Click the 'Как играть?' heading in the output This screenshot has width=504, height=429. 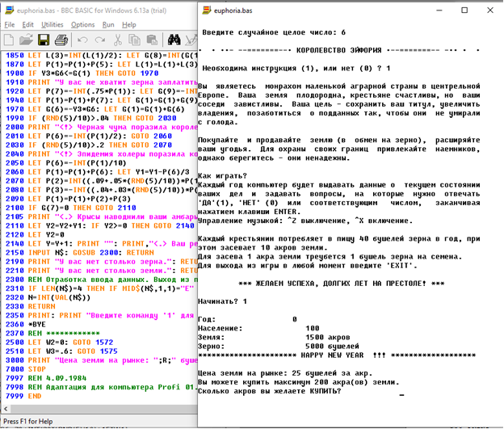(x=222, y=176)
